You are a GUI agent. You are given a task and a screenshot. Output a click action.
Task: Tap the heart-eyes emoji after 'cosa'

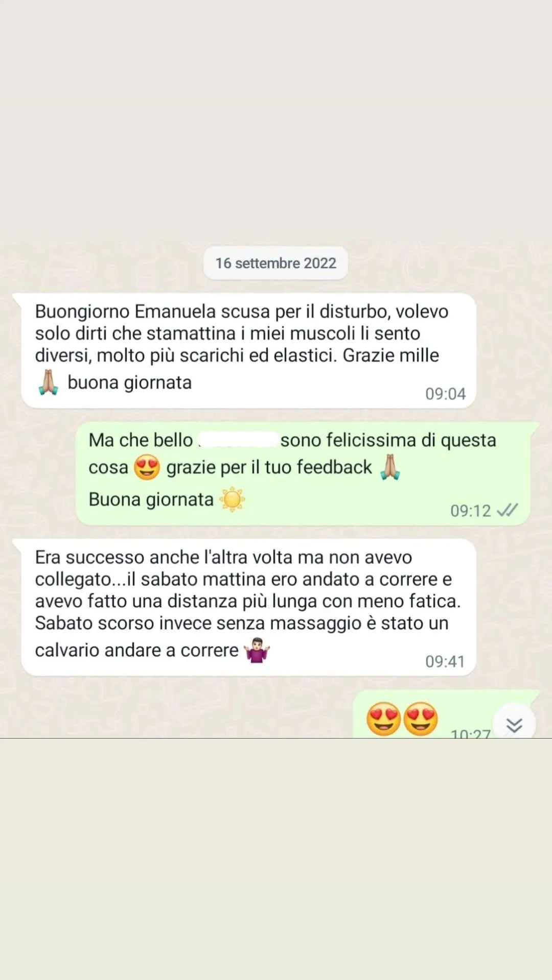[147, 467]
